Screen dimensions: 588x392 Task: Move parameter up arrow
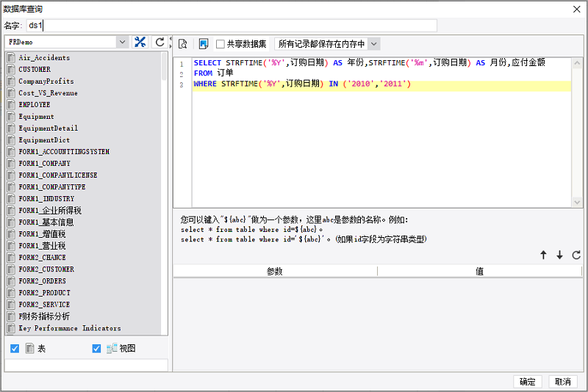point(543,255)
